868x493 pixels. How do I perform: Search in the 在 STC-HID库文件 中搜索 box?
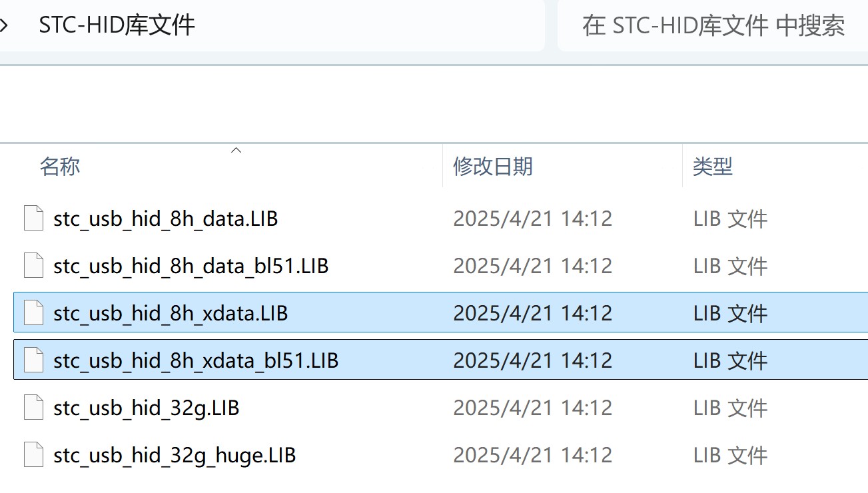[713, 25]
